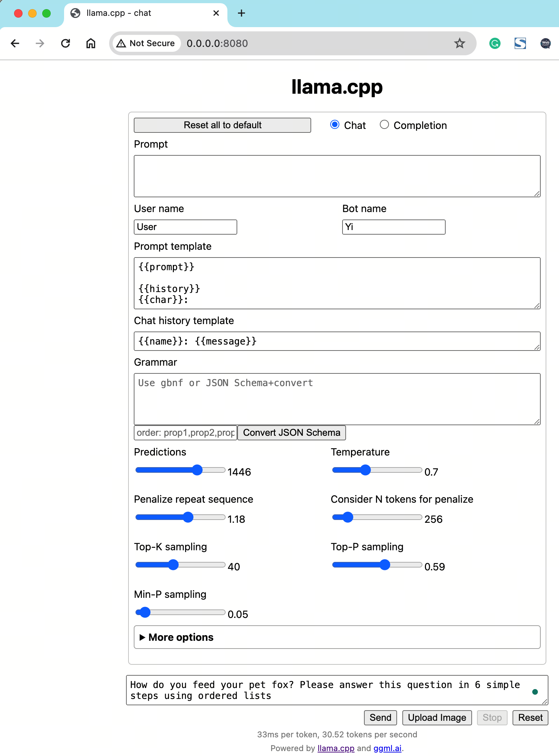Reload the page with the refresh icon
This screenshot has width=559, height=756.
(65, 43)
